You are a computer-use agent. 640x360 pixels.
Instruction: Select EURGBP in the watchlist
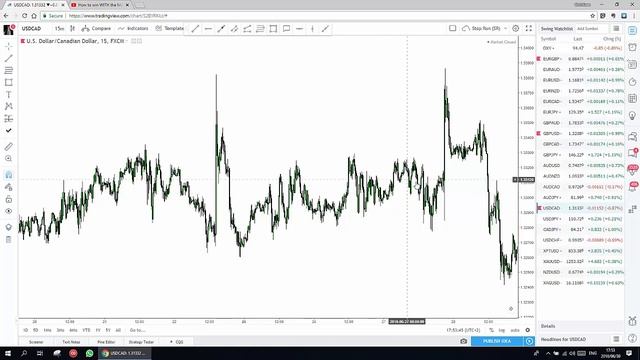tap(580, 59)
